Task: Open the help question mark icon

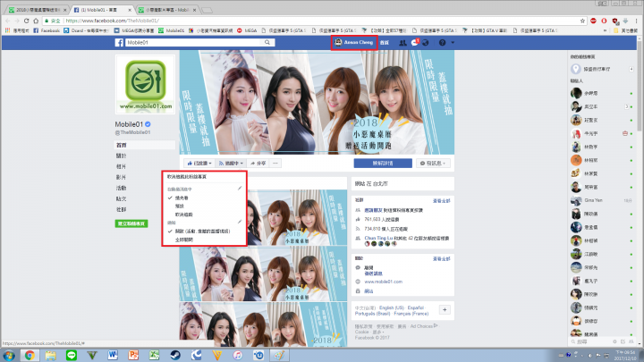Action: (443, 43)
